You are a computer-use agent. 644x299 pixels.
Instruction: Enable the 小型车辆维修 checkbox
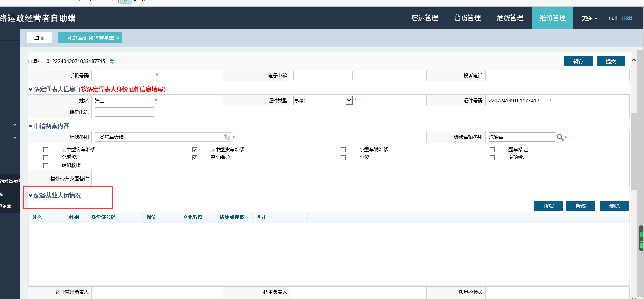[343, 150]
